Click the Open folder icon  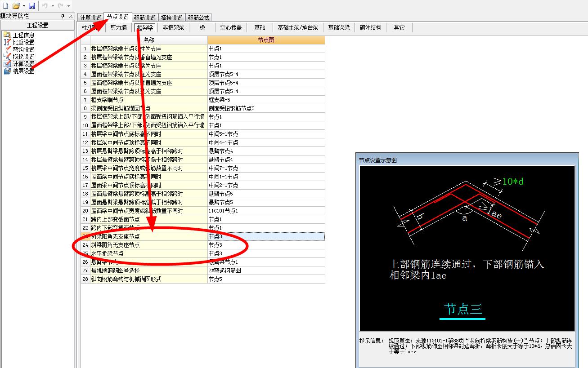16,5
